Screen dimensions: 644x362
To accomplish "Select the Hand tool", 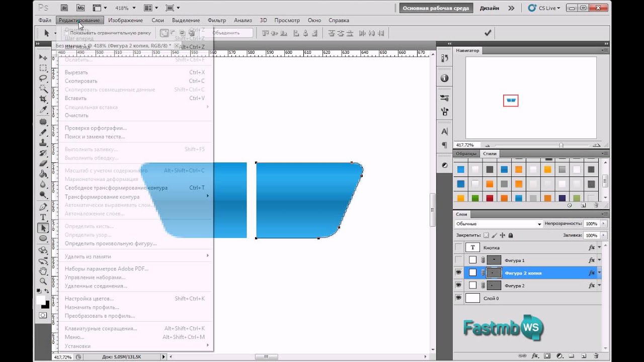I will point(43,271).
